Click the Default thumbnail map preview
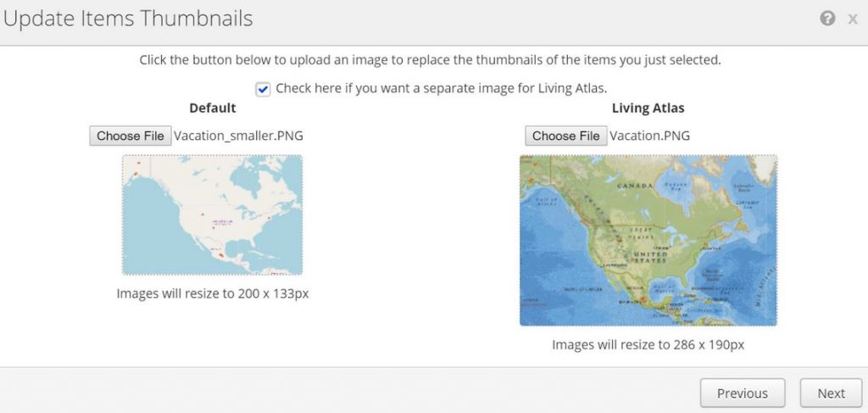The image size is (868, 413). pyautogui.click(x=212, y=215)
